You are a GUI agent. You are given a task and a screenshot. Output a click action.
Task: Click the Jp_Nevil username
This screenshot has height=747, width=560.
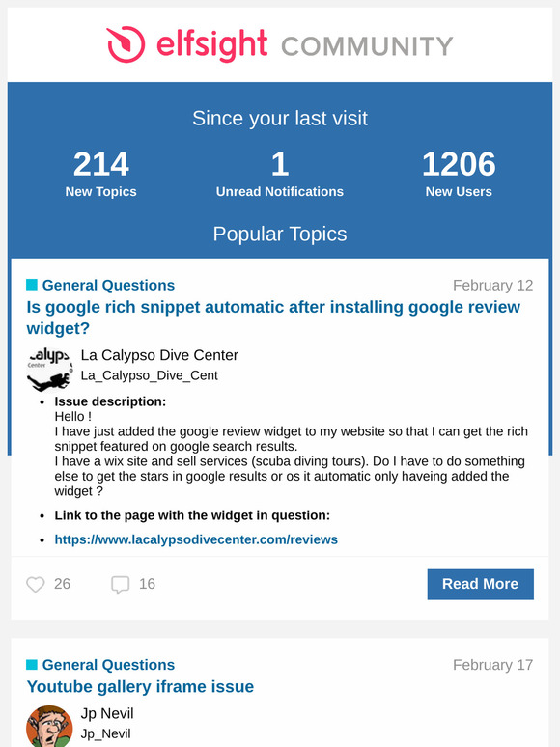click(105, 733)
